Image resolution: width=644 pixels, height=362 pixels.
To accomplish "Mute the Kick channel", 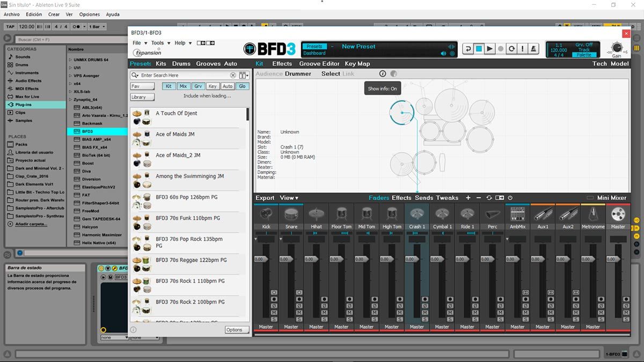I will click(x=274, y=312).
